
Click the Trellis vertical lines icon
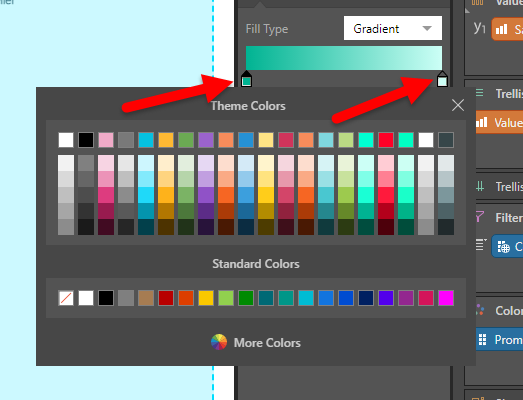(x=480, y=186)
